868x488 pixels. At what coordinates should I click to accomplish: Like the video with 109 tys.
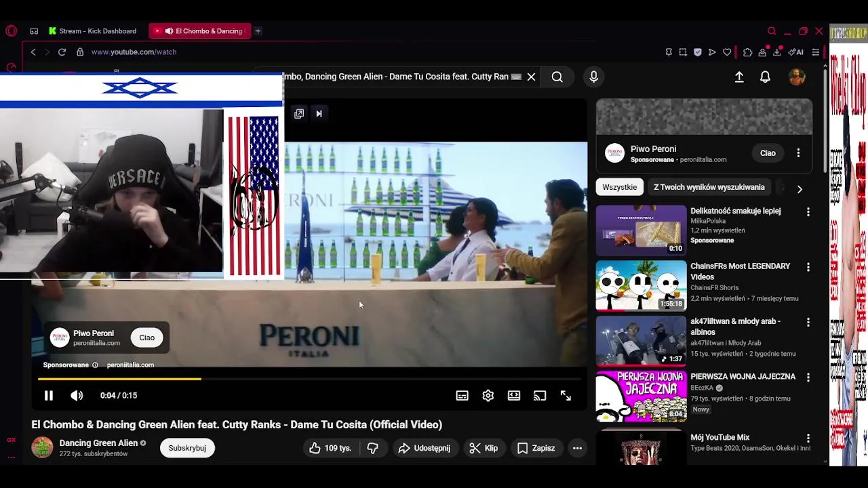coord(330,448)
